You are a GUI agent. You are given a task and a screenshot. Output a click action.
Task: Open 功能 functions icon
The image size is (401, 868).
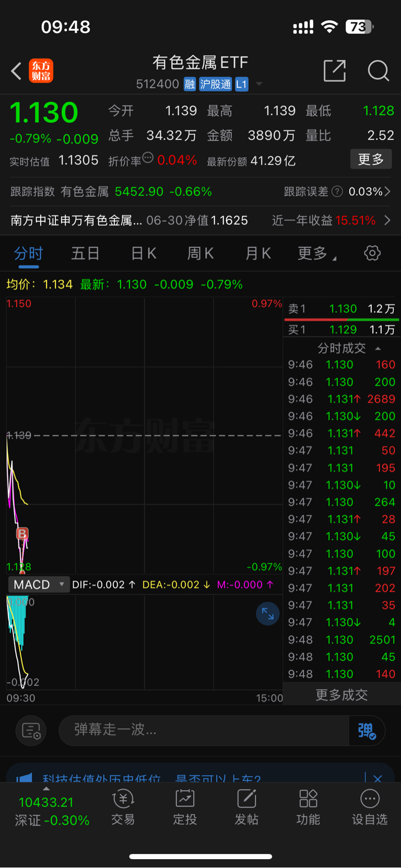308,807
